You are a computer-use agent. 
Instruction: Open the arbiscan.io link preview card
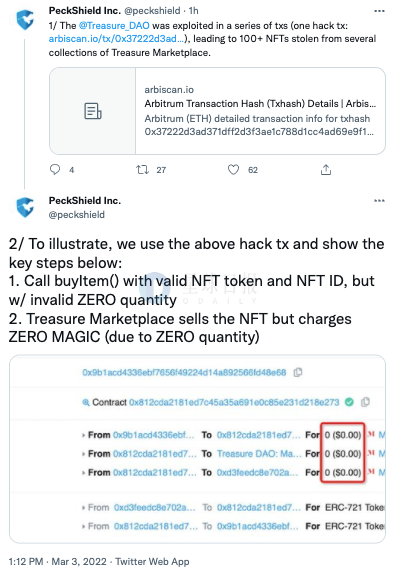click(217, 111)
